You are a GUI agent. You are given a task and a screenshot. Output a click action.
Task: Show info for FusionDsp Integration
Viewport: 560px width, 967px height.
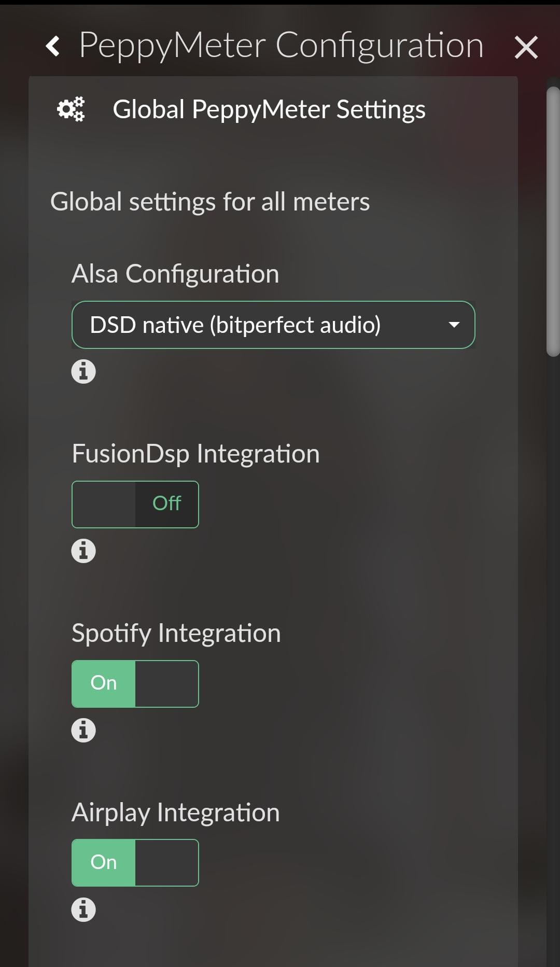tap(83, 551)
